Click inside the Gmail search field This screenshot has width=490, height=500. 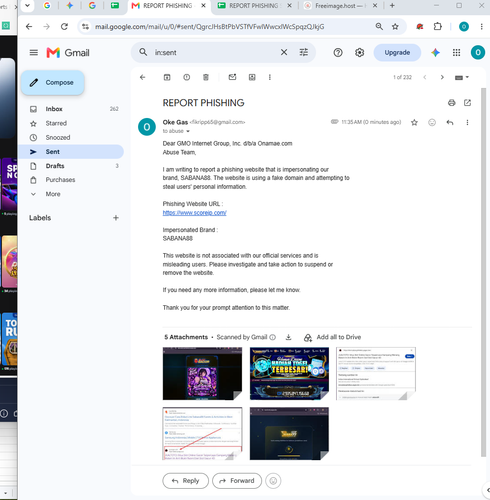point(213,52)
